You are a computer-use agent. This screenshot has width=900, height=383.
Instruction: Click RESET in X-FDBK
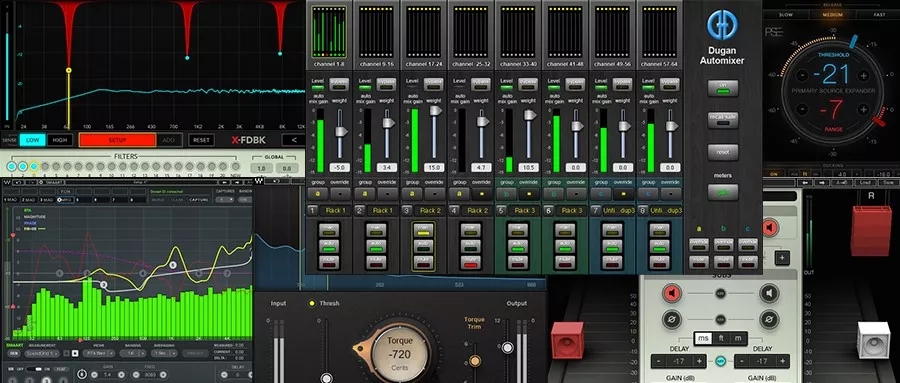(x=201, y=140)
